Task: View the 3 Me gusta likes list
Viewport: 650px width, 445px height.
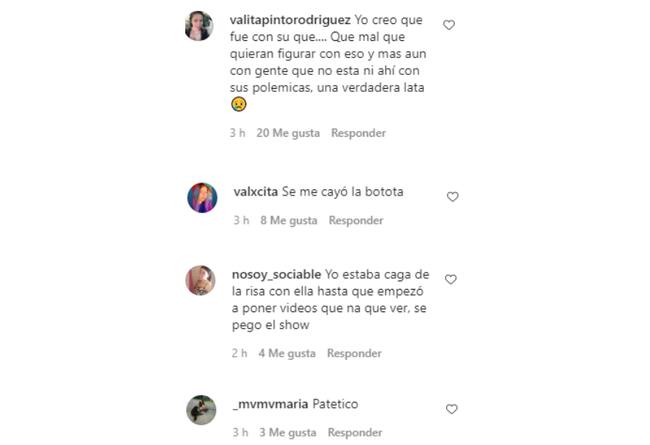Action: tap(288, 433)
